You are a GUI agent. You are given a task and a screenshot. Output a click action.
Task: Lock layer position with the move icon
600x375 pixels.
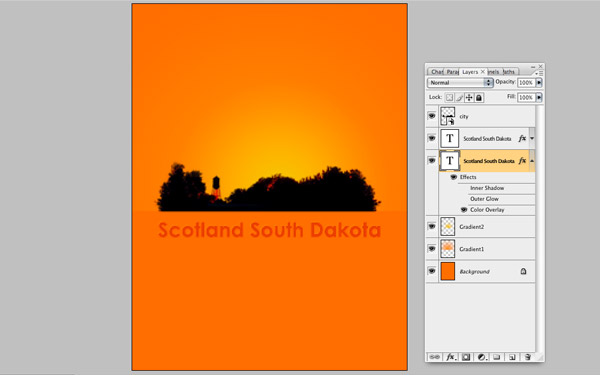coord(469,98)
